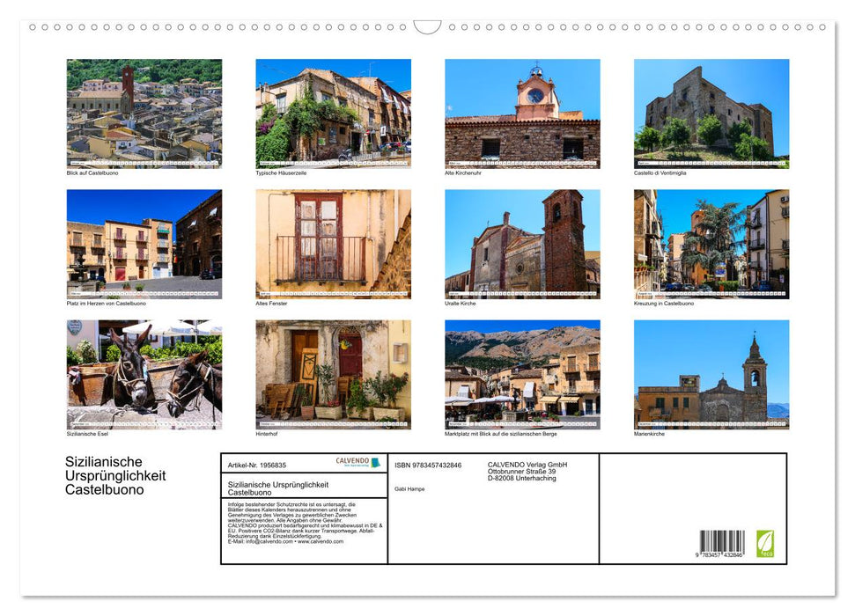This screenshot has width=855, height=616.
Task: Click the 'Sizilianische Esel' donkey photo
Action: tap(144, 374)
